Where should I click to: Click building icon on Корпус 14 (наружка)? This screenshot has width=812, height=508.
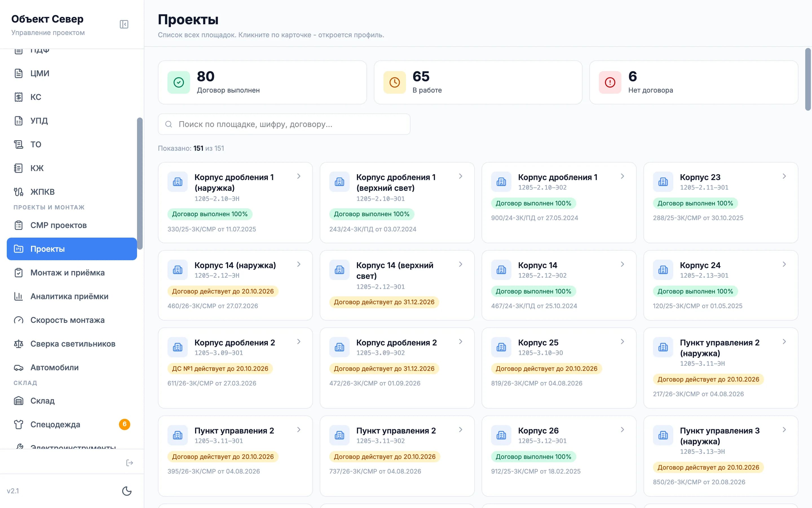(x=178, y=270)
